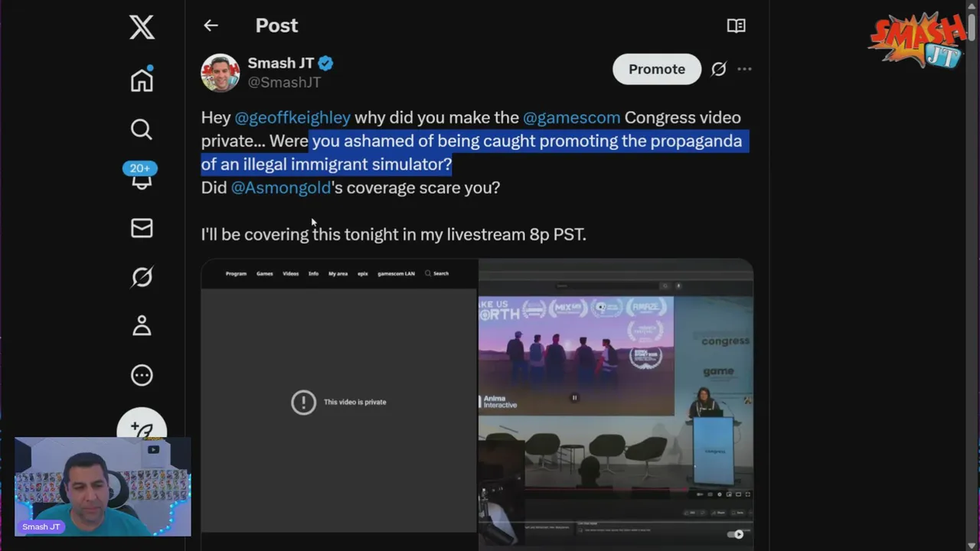
Task: Open Profile person icon
Action: coord(142,326)
